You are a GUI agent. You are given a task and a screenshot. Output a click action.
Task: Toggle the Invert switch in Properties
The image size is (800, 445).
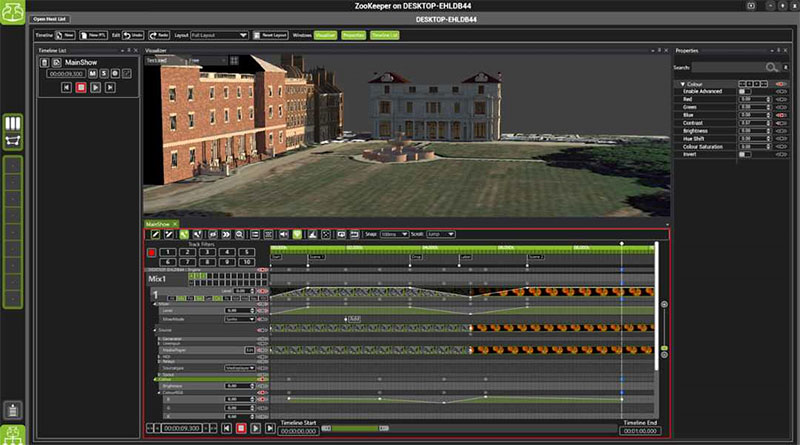click(x=744, y=154)
